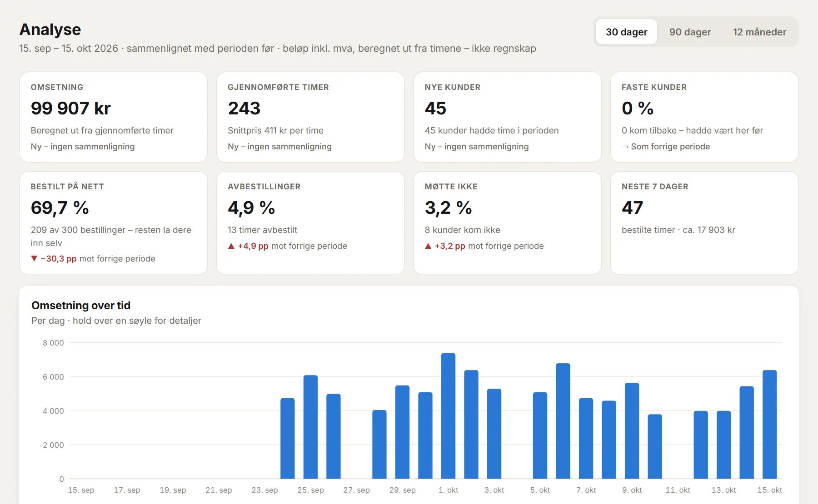Select the 25. sep bar in the chart
This screenshot has width=818, height=504.
(310, 427)
